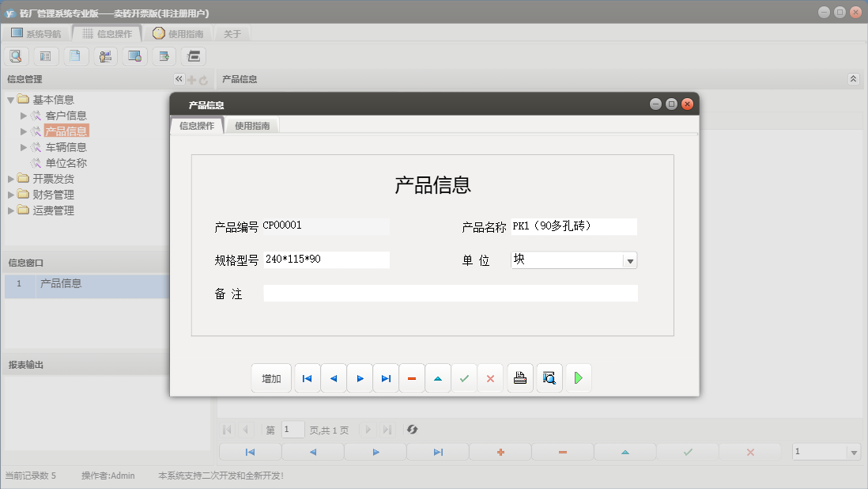Click the green run arrow in the dialog
The image size is (868, 489).
578,377
